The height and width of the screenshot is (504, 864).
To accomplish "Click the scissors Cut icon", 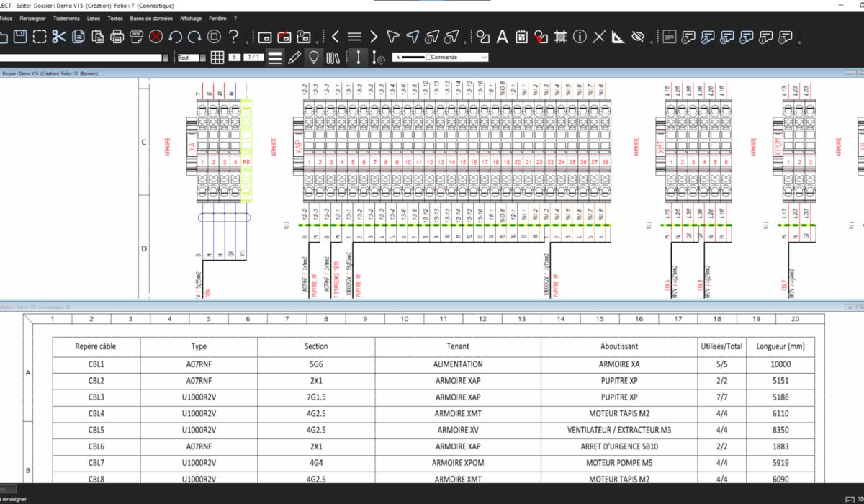I will 59,36.
